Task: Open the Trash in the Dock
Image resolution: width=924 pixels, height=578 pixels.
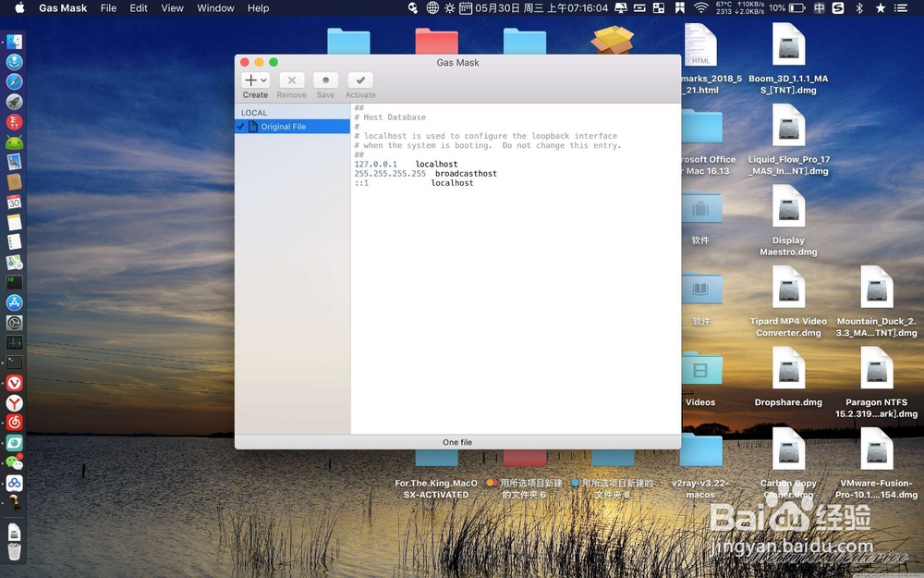Action: (14, 551)
